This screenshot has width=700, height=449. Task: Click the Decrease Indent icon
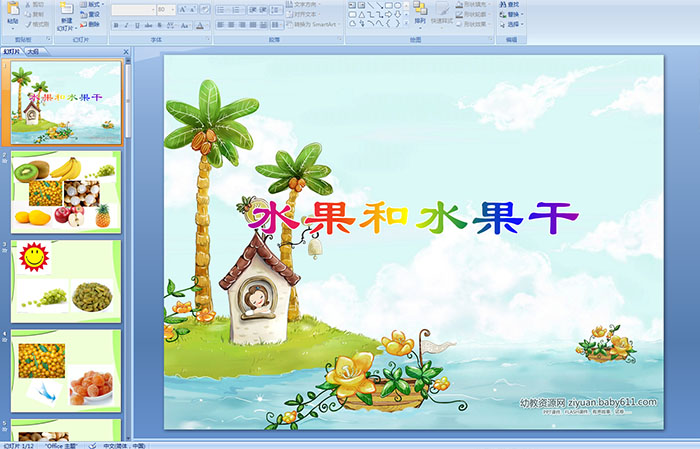tap(253, 9)
